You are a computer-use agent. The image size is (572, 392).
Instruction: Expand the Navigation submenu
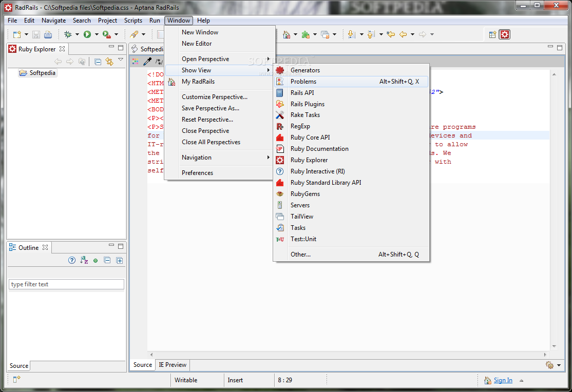click(x=220, y=157)
